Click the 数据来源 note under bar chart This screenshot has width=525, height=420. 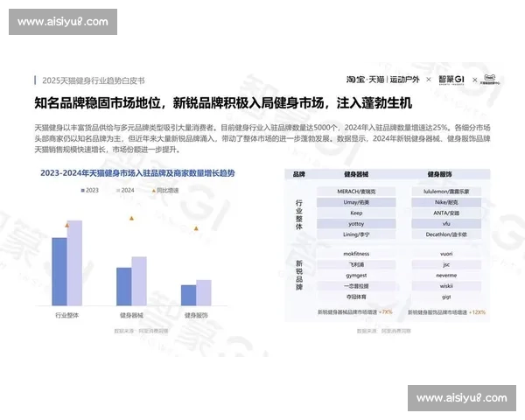click(141, 331)
